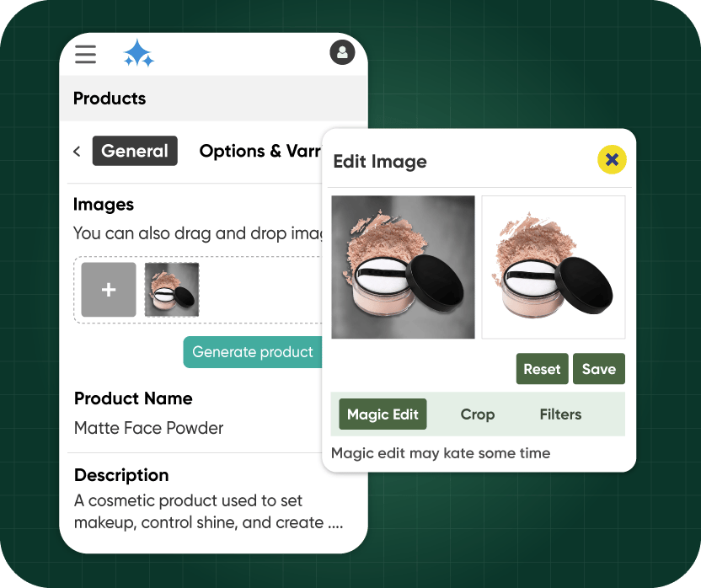Edit the Description text field
Image resolution: width=701 pixels, height=588 pixels.
click(208, 511)
